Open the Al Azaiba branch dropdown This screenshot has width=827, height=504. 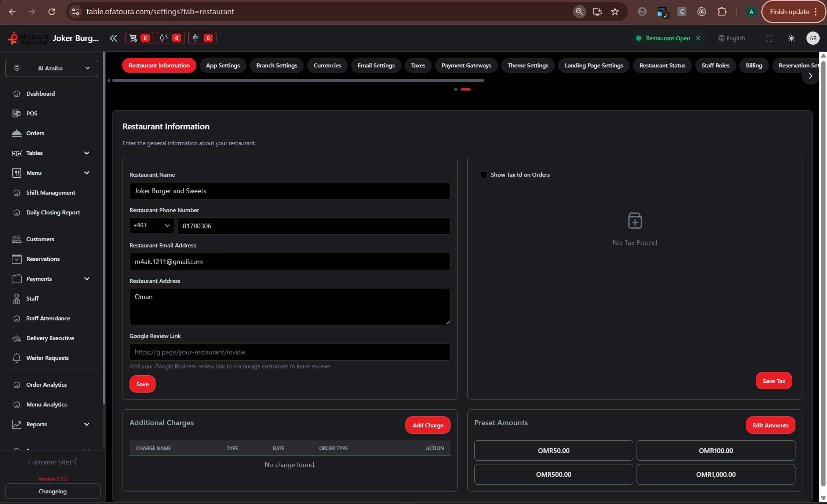(x=52, y=68)
